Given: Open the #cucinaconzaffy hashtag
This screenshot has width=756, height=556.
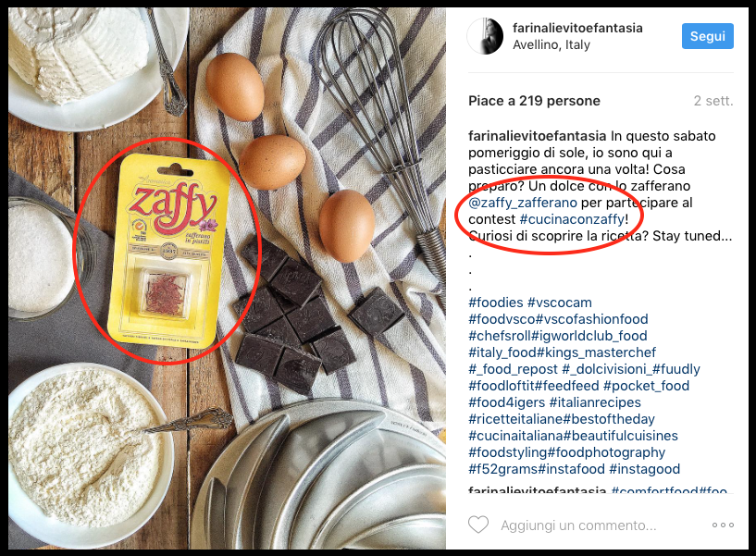Looking at the screenshot, I should click(x=572, y=219).
